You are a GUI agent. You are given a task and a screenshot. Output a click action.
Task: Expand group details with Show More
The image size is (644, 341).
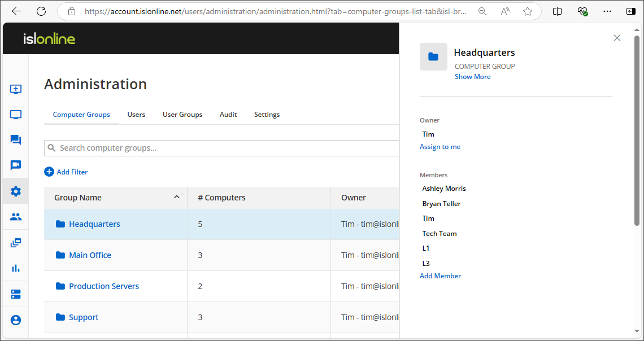(x=472, y=76)
